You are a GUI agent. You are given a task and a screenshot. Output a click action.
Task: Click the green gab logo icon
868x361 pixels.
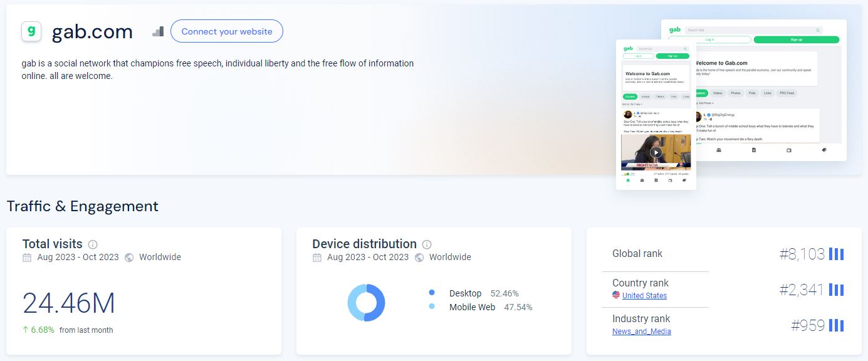[31, 31]
